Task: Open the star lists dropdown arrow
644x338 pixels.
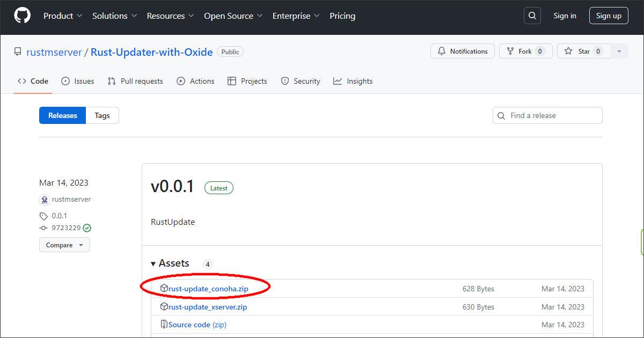Action: click(619, 52)
